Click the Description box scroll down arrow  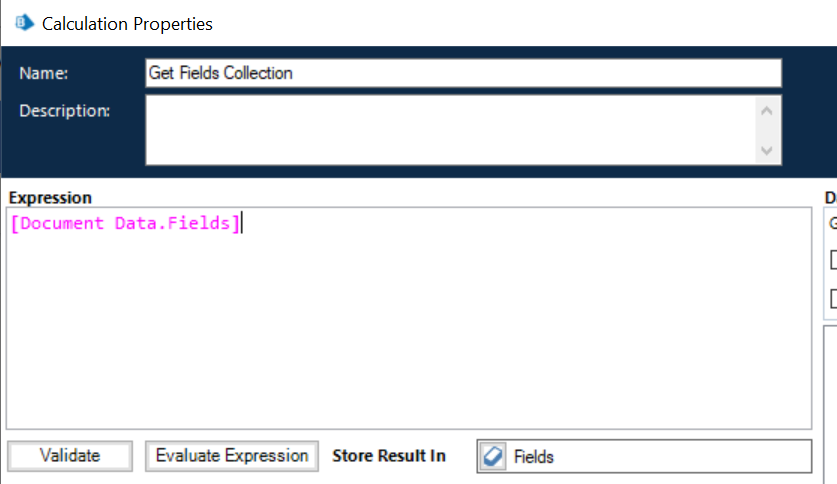pos(767,150)
